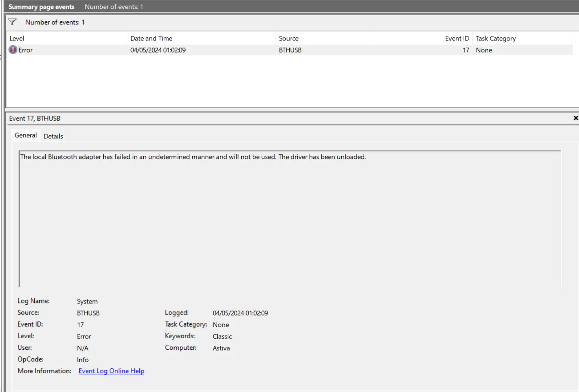
Task: Select the Error event row text
Action: [25, 50]
